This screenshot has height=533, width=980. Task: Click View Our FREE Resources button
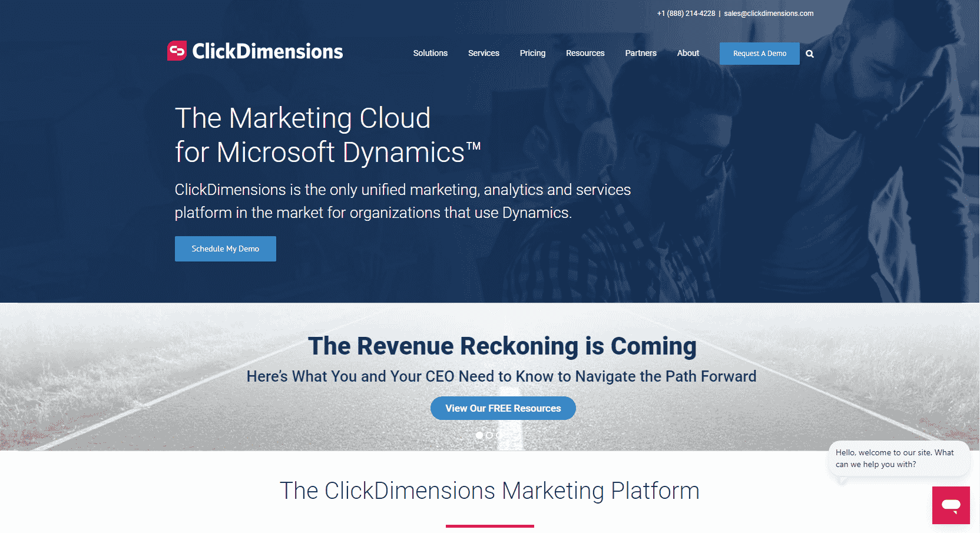point(503,408)
